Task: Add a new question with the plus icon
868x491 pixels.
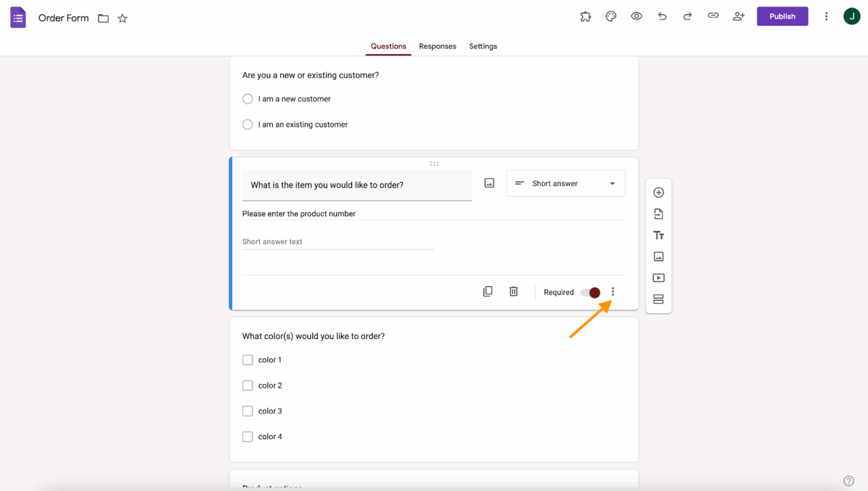Action: [x=659, y=192]
